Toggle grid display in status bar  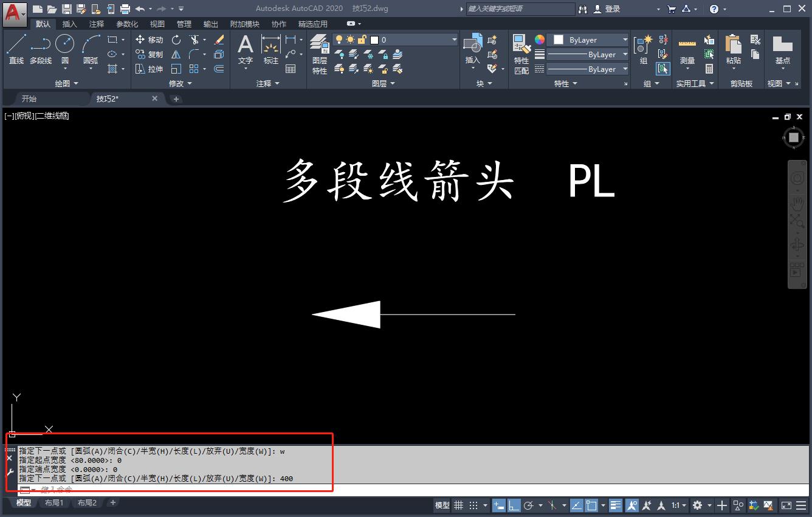459,505
